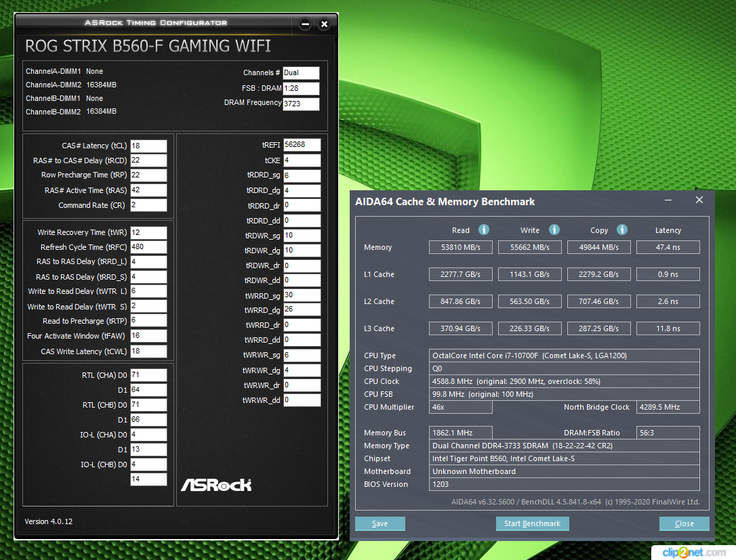
Task: Close the AIDA64 window with the X icon
Action: click(x=699, y=200)
